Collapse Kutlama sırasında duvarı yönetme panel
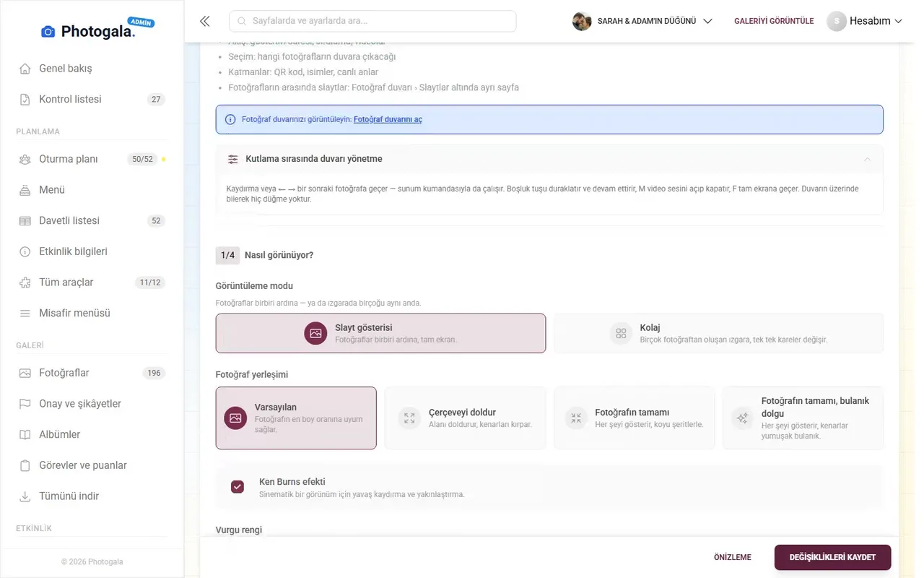 549,159
